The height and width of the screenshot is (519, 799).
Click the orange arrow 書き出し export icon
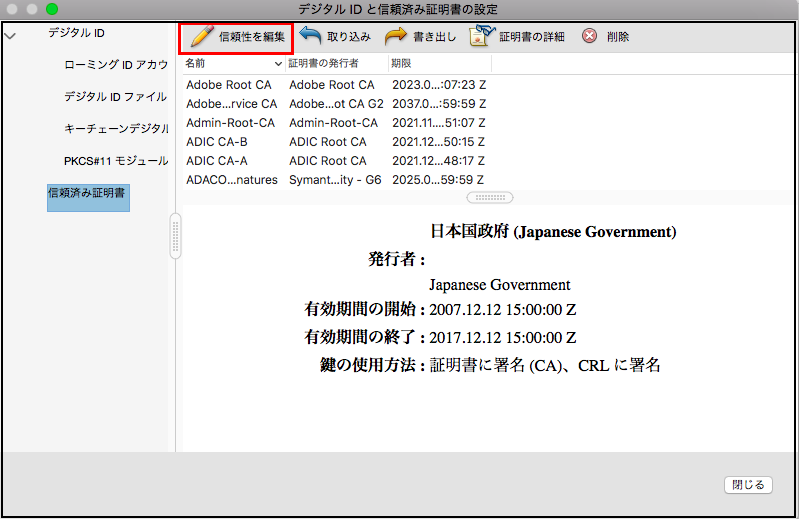tap(395, 36)
